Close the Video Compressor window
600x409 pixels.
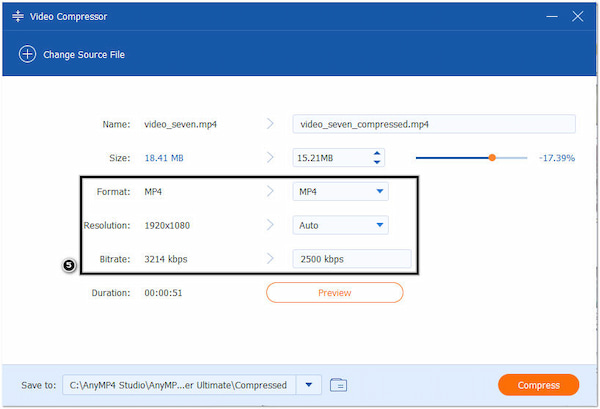click(577, 17)
